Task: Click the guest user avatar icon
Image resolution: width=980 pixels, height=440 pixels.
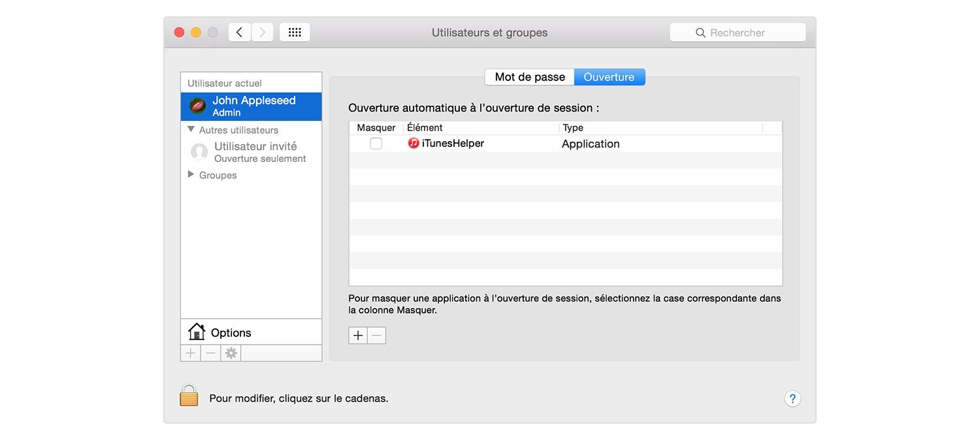Action: [x=199, y=151]
